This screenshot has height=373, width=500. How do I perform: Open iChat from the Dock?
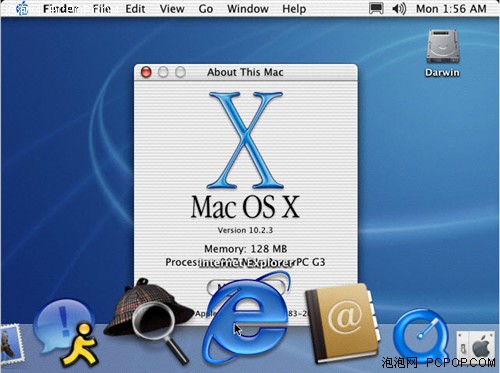[67, 332]
